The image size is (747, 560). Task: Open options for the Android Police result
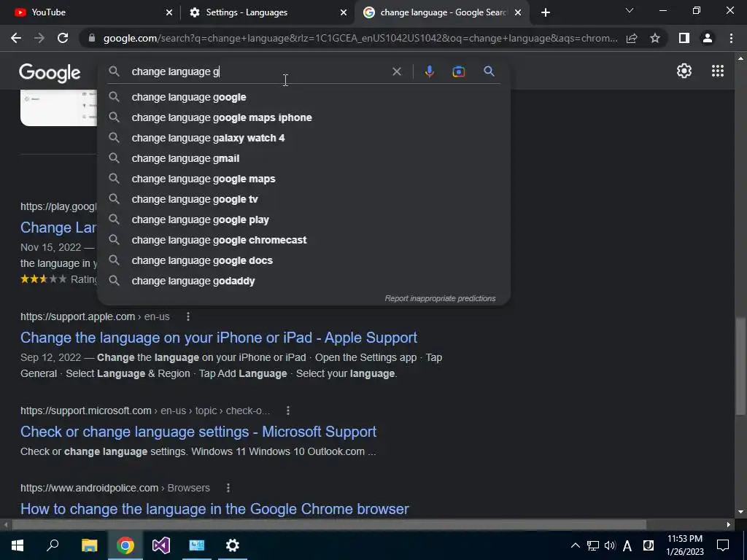click(x=228, y=488)
